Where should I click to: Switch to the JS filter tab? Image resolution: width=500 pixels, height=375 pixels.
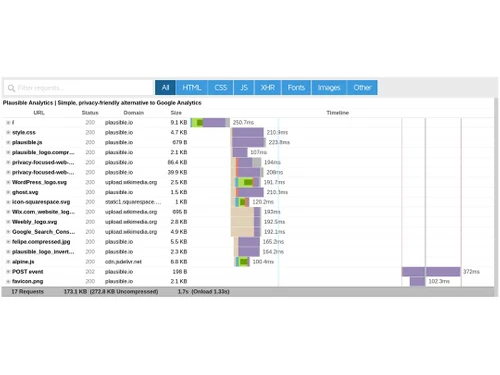point(244,88)
